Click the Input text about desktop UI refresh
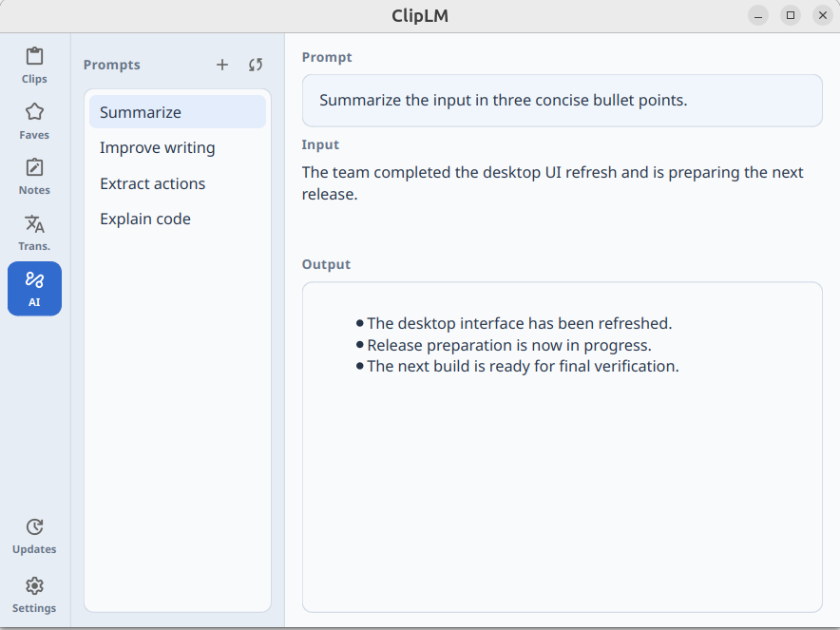This screenshot has width=840, height=630. (x=552, y=183)
